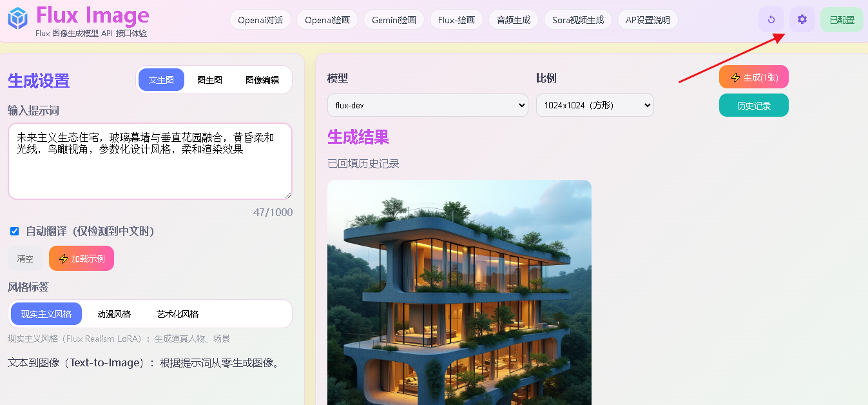This screenshot has height=405, width=868.
Task: Select the 动漫风格 style tag
Action: pos(114,314)
